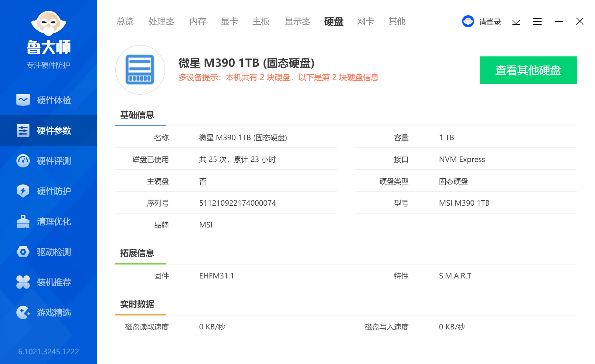Open 游戏精选 game selection

coord(49,313)
